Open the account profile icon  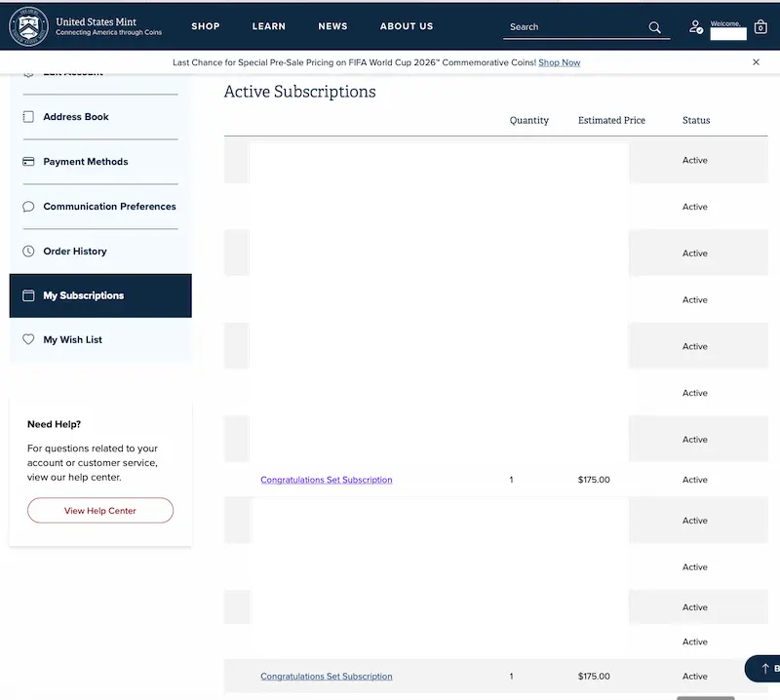pos(696,27)
